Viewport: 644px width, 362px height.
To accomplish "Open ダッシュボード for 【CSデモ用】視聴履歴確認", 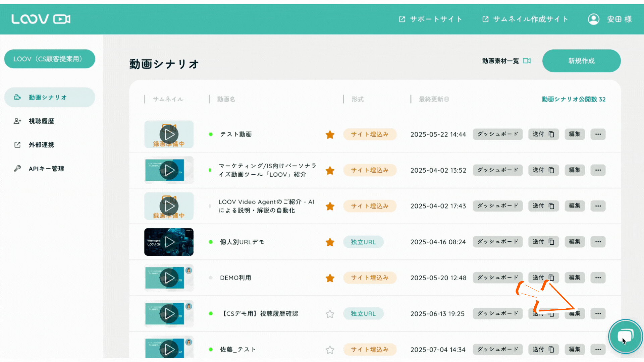I will pos(498,313).
